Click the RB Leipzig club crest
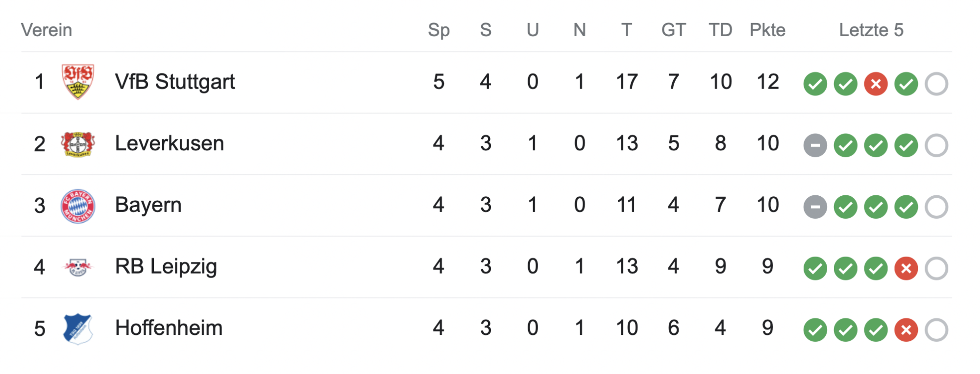Image resolution: width=980 pixels, height=374 pixels. pos(78,267)
